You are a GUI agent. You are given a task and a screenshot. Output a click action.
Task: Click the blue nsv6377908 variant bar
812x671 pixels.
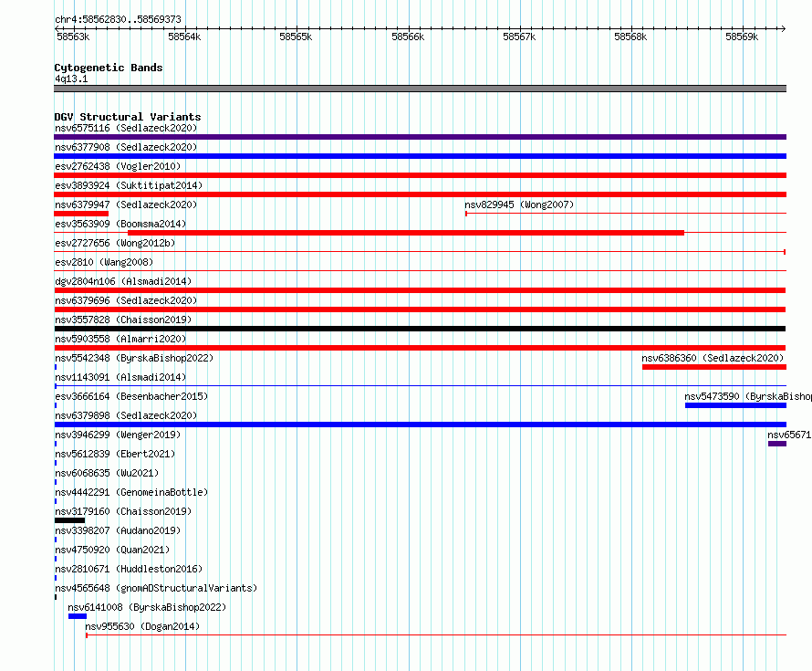pos(420,156)
